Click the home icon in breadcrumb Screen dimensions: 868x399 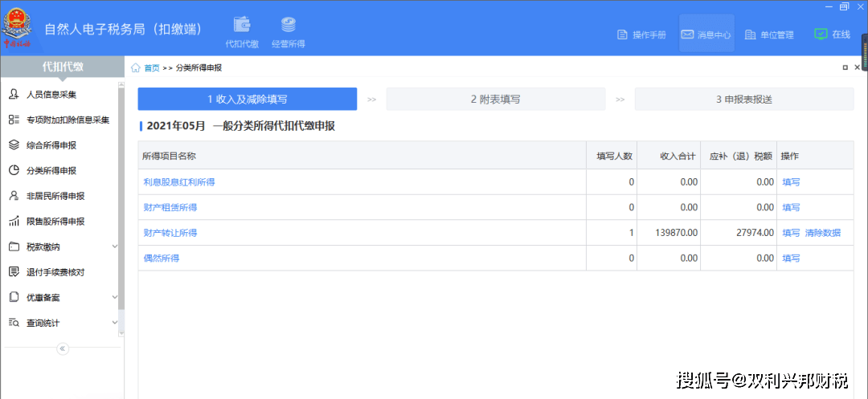[136, 68]
